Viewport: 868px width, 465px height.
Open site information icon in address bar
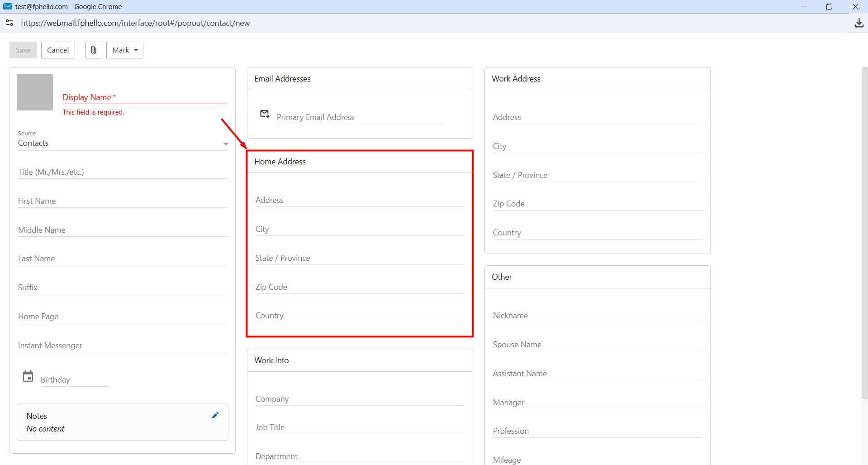9,23
